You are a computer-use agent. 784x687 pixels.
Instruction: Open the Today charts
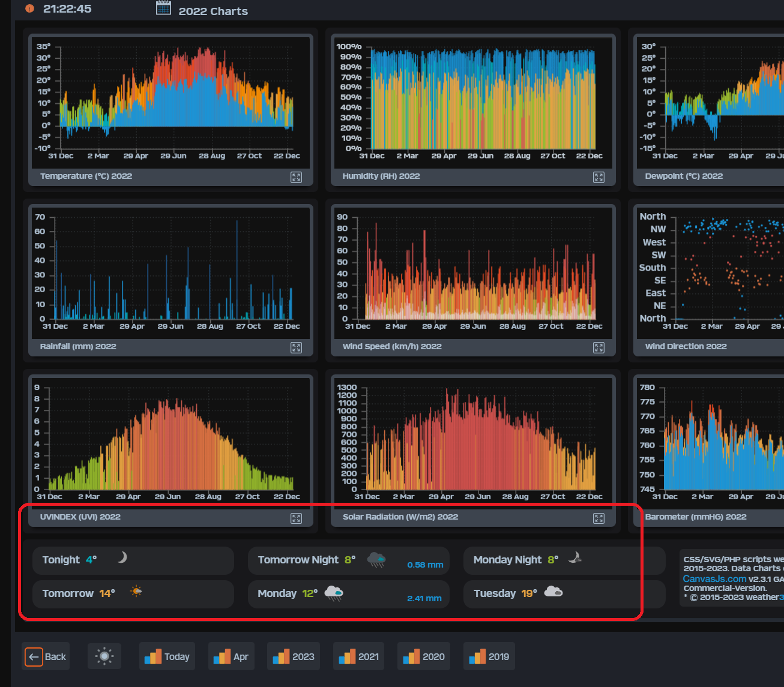pyautogui.click(x=168, y=656)
